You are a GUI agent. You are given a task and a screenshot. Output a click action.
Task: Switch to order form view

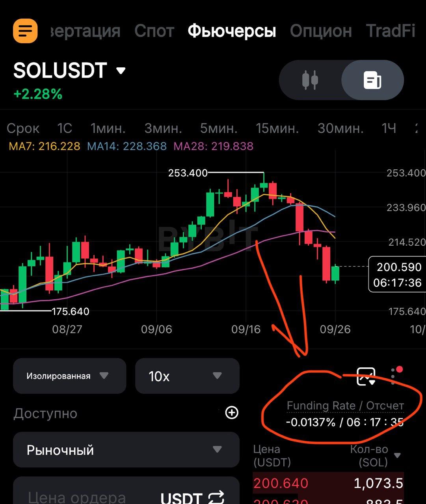(372, 80)
